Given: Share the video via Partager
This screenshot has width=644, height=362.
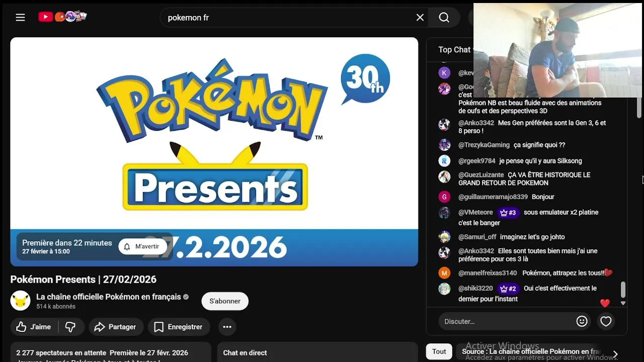Looking at the screenshot, I should [116, 327].
